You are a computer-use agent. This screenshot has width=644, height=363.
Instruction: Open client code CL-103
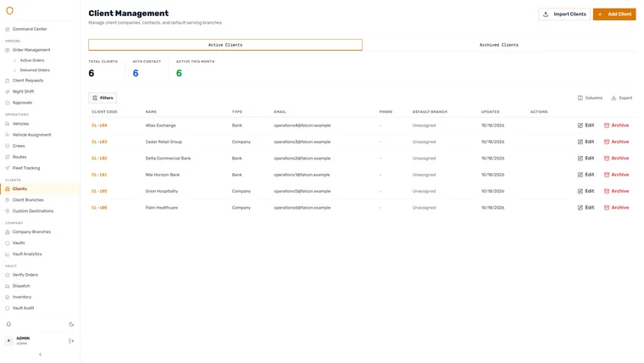[99, 142]
